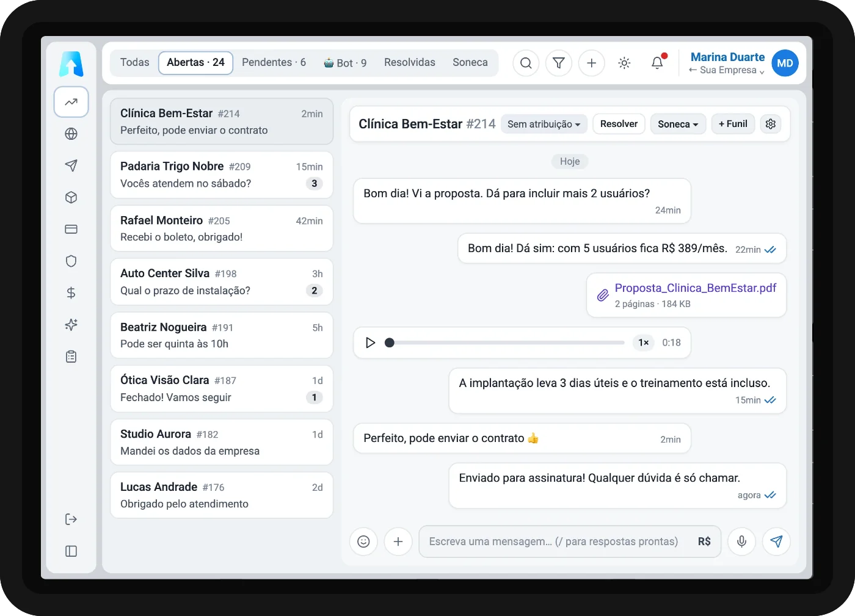This screenshot has height=616, width=855.
Task: Open the paper plane campaigns icon in sidebar
Action: pos(71,165)
